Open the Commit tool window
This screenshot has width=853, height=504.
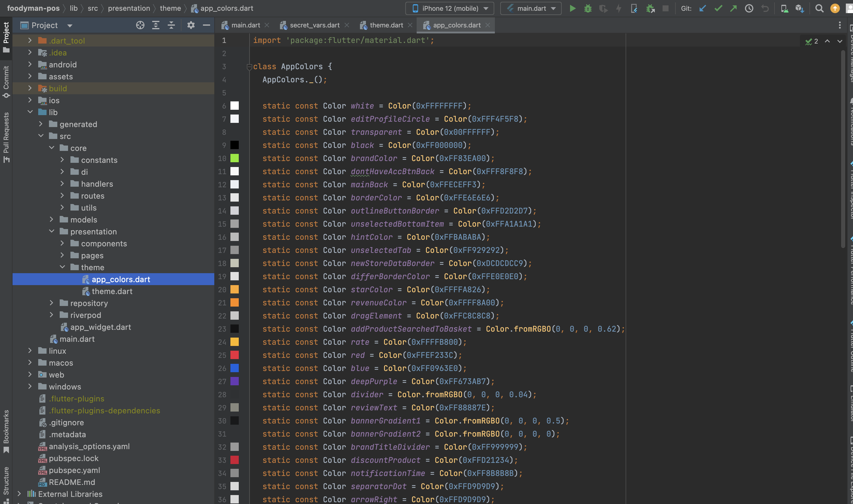(6, 82)
